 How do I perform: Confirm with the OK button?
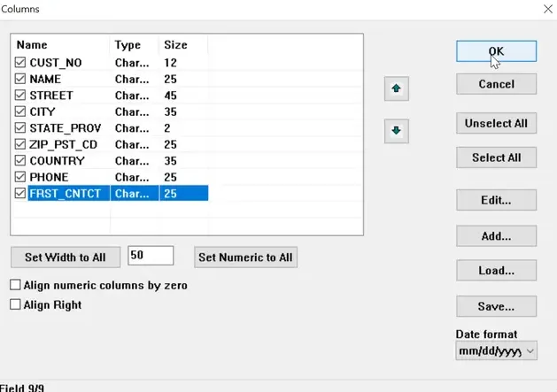coord(496,51)
